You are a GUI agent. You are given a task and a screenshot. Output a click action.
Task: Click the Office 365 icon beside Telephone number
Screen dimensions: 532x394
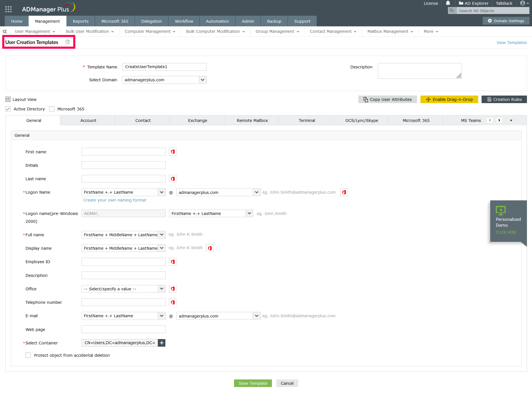[x=173, y=302]
